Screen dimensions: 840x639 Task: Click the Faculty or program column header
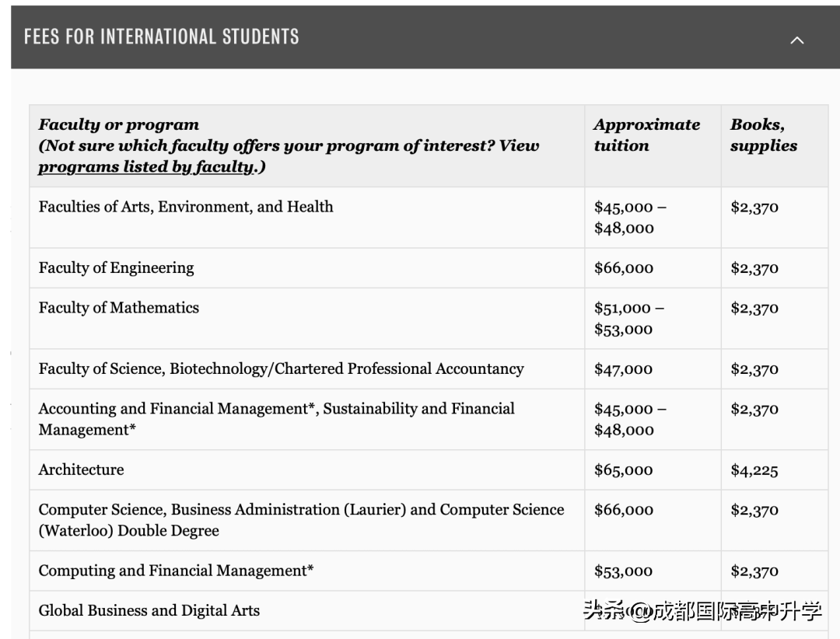[x=119, y=124]
